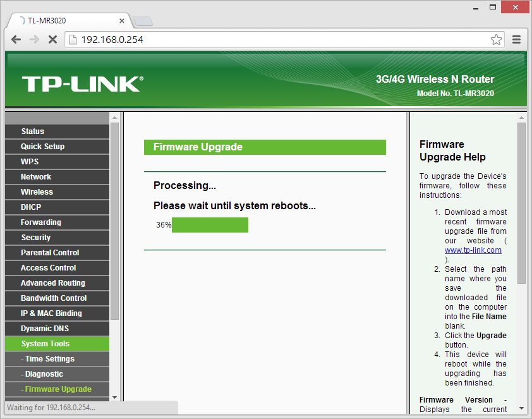Viewport: 532px width, 419px height.
Task: Close the browser window
Action: [x=515, y=7]
